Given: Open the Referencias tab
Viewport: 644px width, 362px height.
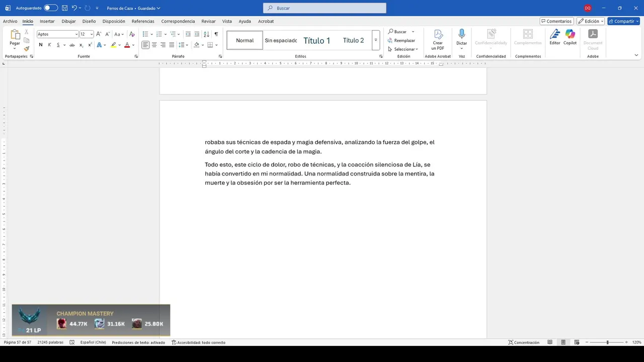Looking at the screenshot, I should 143,21.
